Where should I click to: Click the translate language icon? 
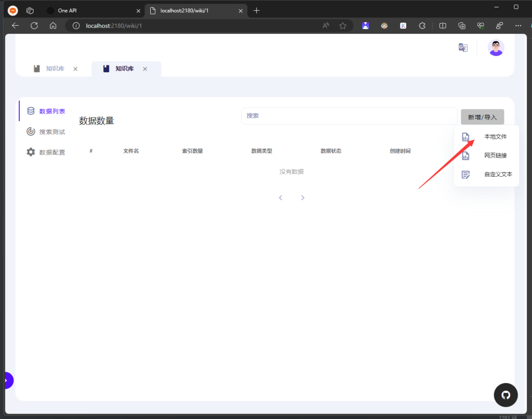coord(463,48)
